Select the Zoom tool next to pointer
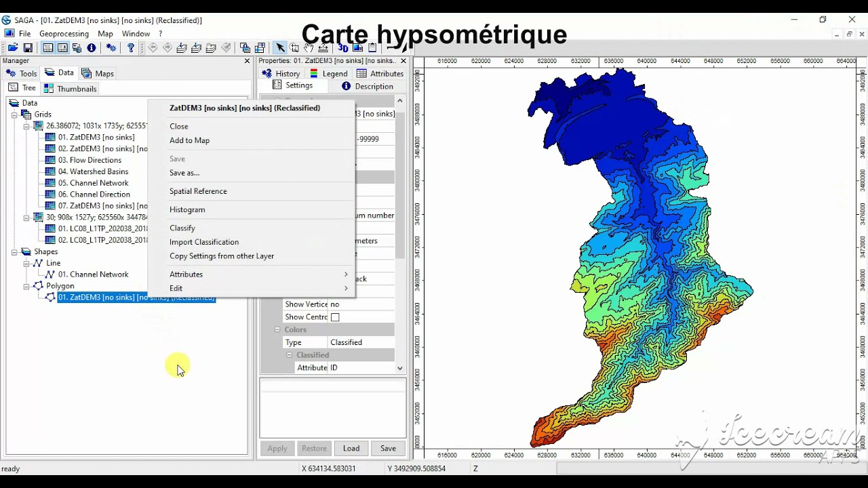Image resolution: width=868 pixels, height=488 pixels. click(x=294, y=47)
